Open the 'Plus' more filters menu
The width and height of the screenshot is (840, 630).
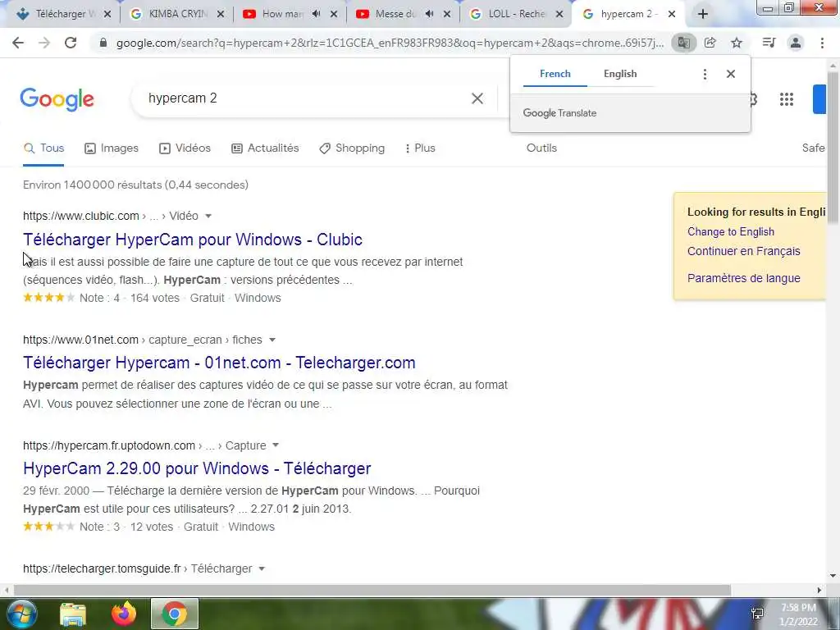tap(421, 148)
